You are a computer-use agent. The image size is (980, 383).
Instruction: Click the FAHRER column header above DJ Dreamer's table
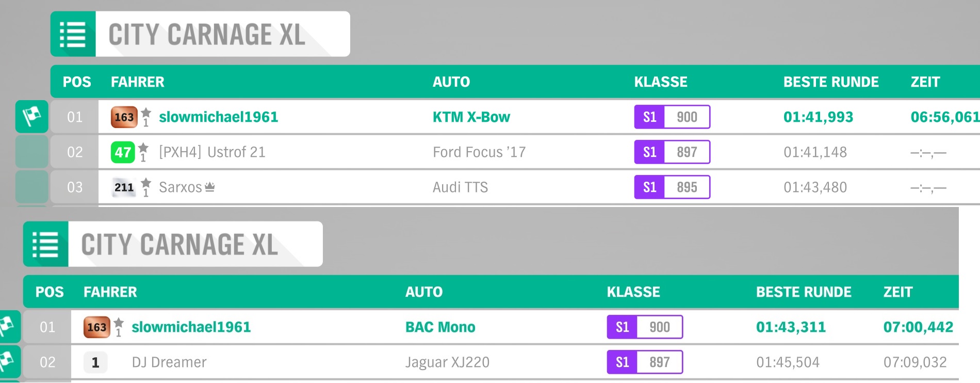(110, 292)
